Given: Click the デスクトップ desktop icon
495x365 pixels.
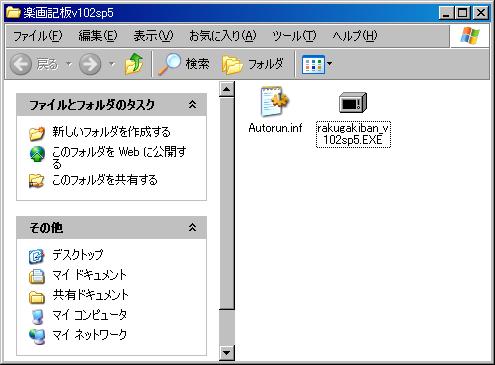Looking at the screenshot, I should [36, 256].
